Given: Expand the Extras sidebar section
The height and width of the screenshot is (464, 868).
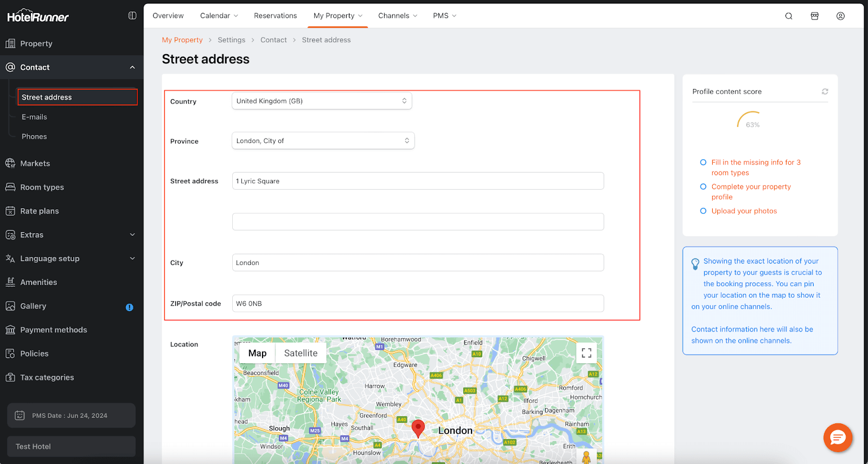Looking at the screenshot, I should coord(132,235).
